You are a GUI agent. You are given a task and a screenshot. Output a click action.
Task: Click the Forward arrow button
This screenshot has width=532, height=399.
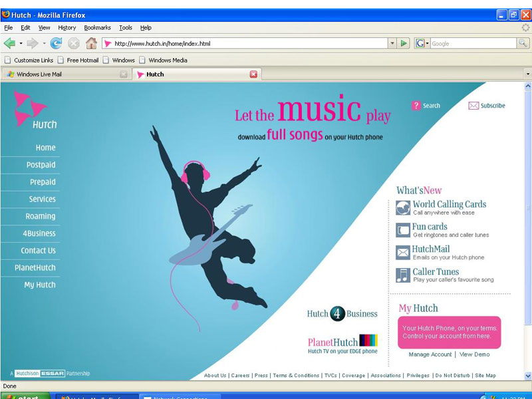(x=33, y=43)
